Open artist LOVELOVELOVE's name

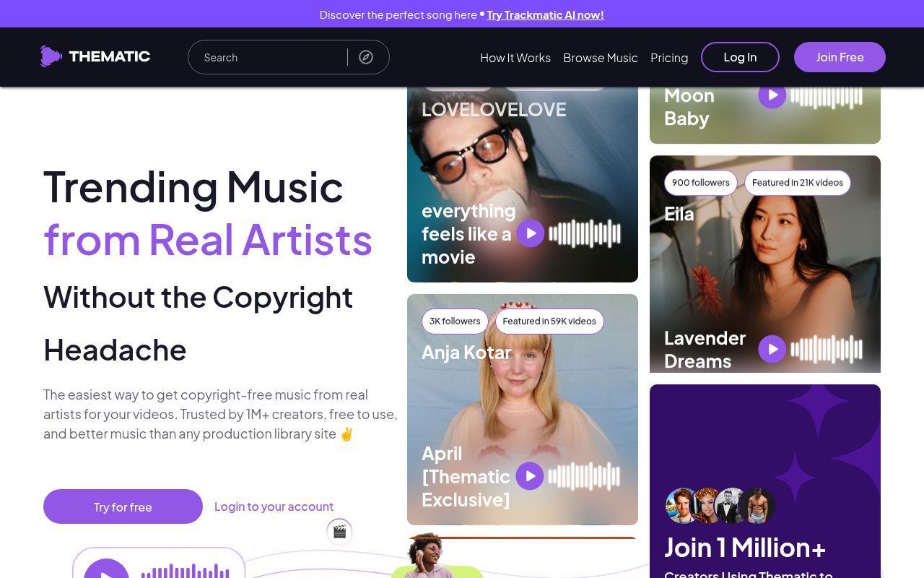pyautogui.click(x=494, y=110)
